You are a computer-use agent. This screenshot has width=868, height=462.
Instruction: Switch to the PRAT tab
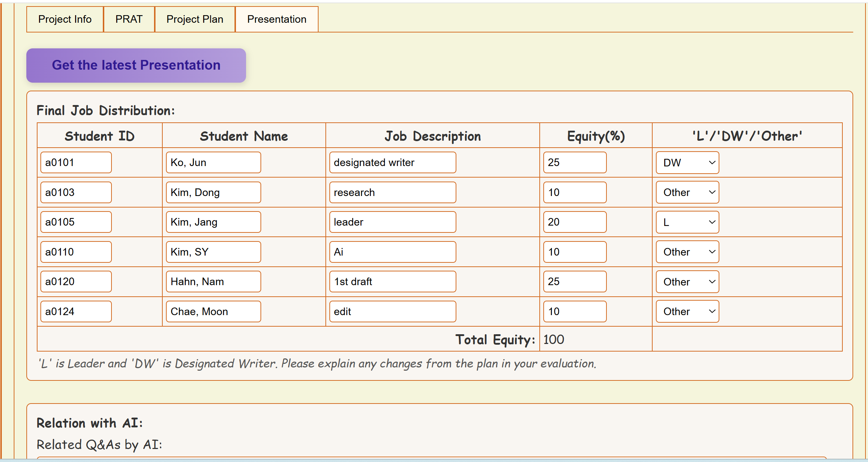[x=129, y=19]
